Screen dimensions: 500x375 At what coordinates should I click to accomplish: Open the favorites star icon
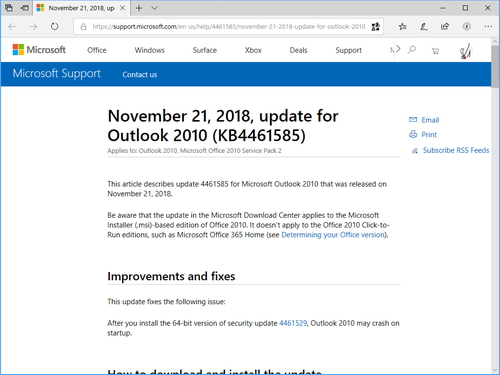pos(402,26)
